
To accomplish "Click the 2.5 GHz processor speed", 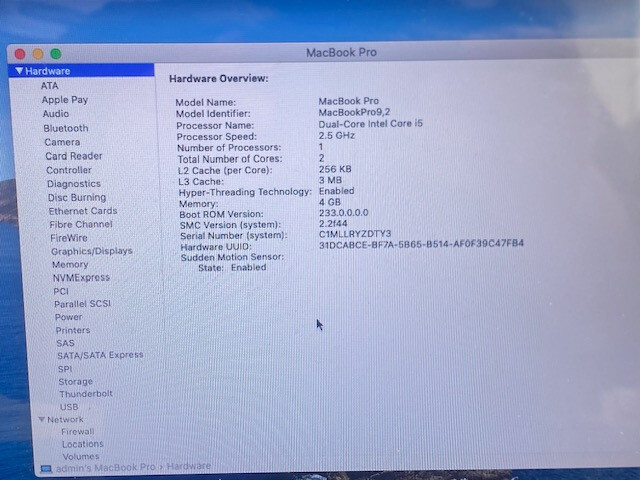I will [x=337, y=136].
